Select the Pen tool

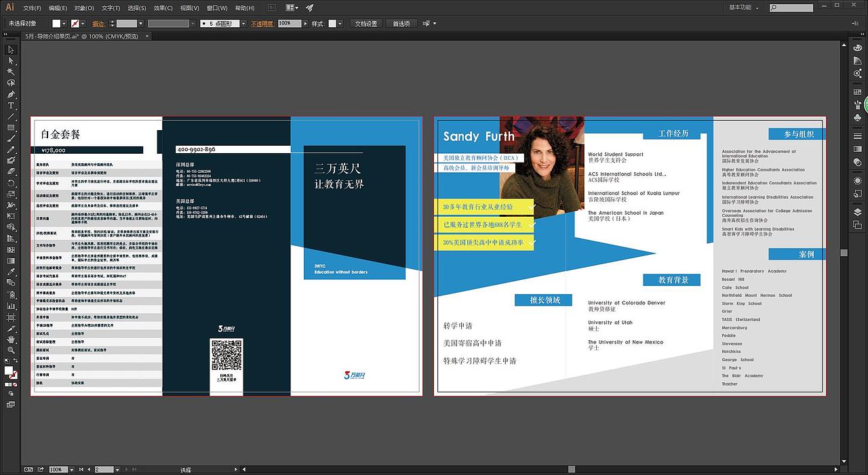point(11,94)
